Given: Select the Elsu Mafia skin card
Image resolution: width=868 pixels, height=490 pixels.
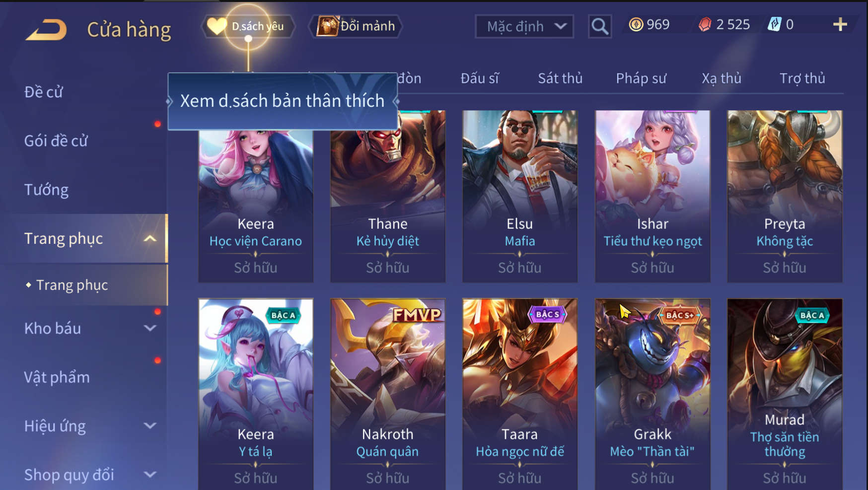Looking at the screenshot, I should pos(520,197).
